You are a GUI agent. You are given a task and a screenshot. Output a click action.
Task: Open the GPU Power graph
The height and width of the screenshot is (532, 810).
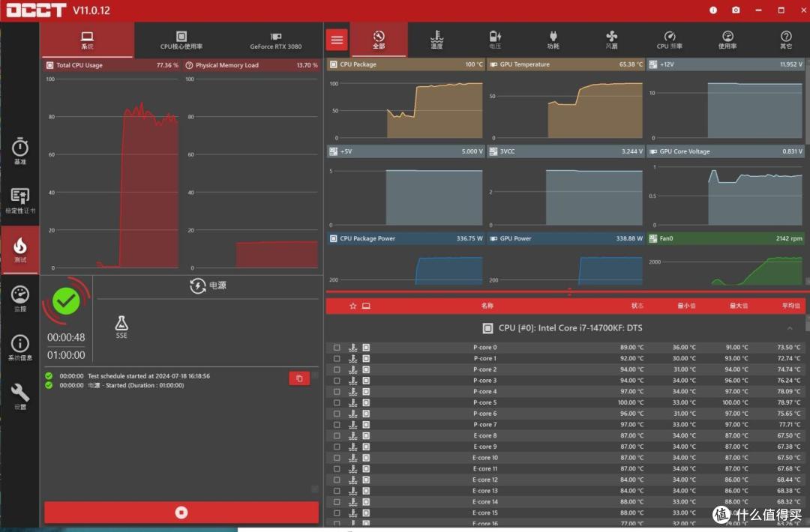[x=565, y=259]
